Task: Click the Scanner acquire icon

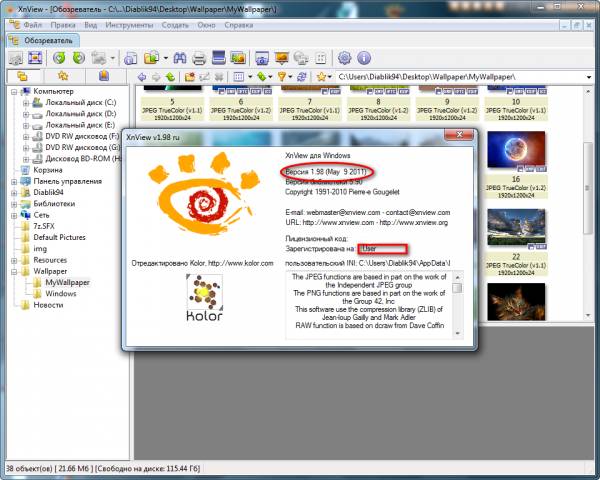Action: (219, 58)
